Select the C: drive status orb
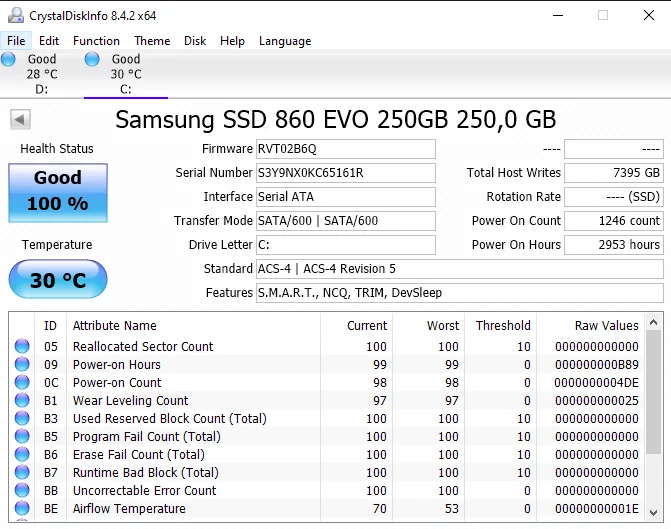671x529 pixels. 92,60
